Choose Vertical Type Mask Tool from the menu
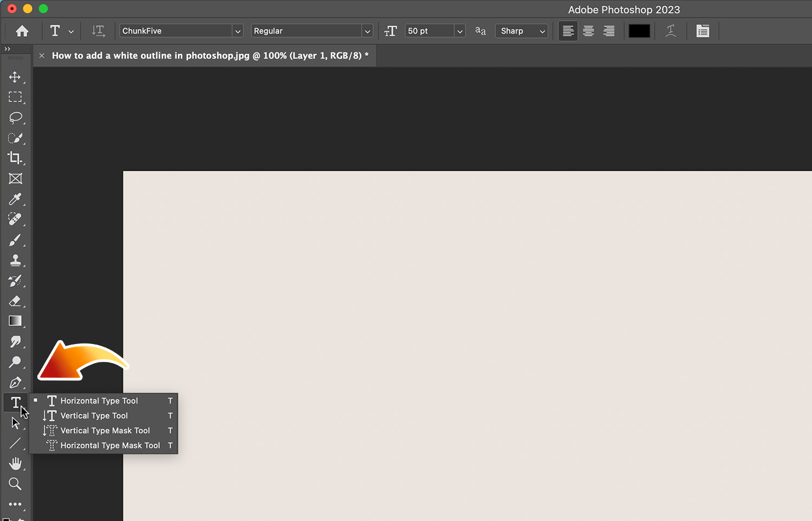812x521 pixels. click(104, 430)
